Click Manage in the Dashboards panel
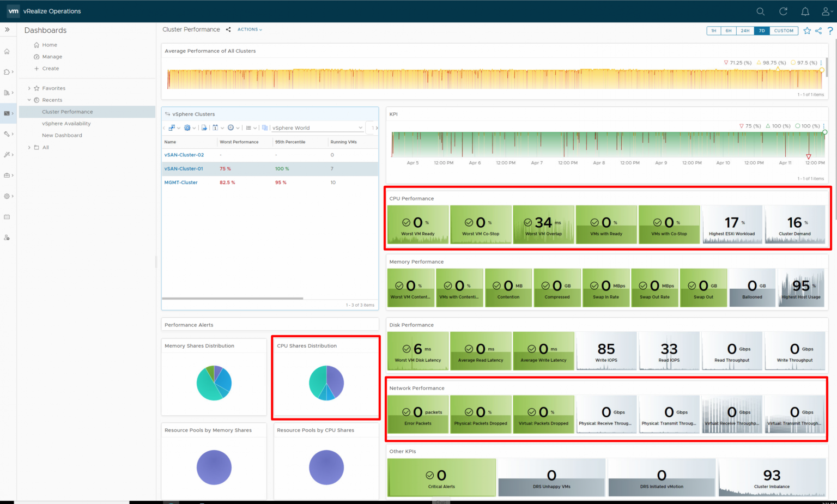 [51, 56]
